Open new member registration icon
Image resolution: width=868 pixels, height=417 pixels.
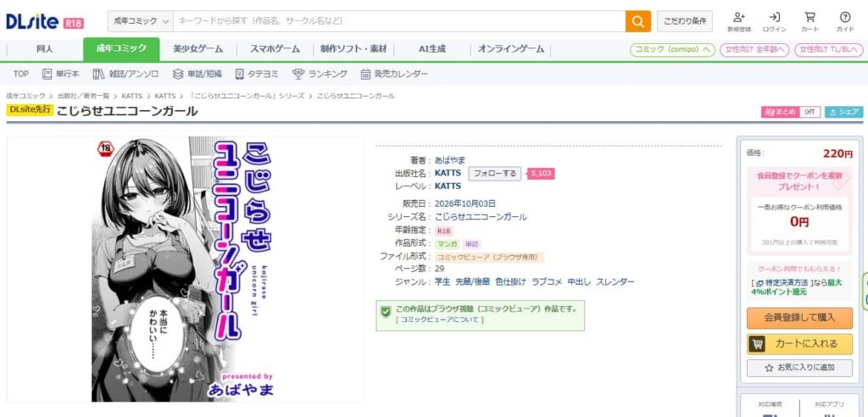(739, 22)
